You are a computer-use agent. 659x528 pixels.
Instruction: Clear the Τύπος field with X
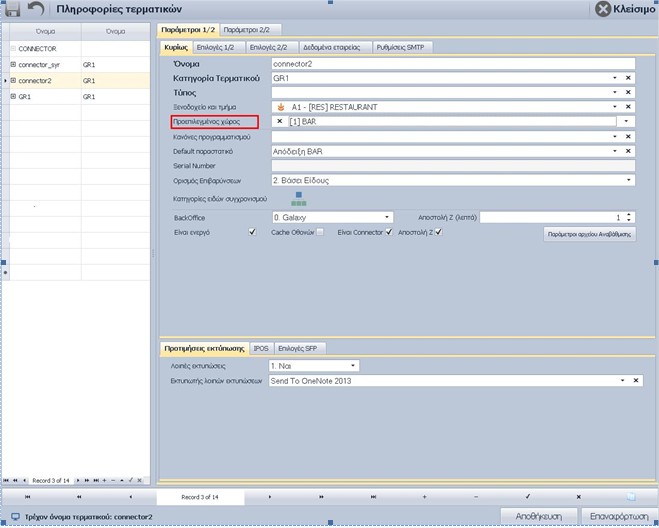point(628,92)
